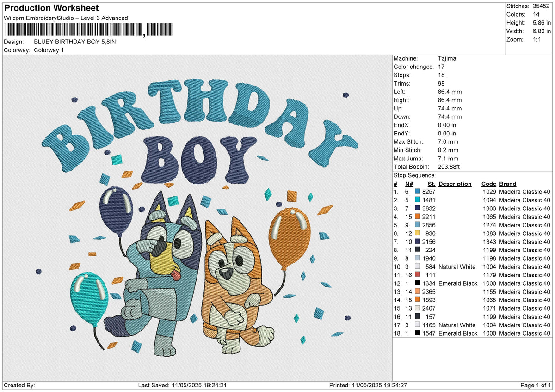The image size is (555, 392).
Task: Select thread code '1071' in row 15
Action: tap(489, 308)
